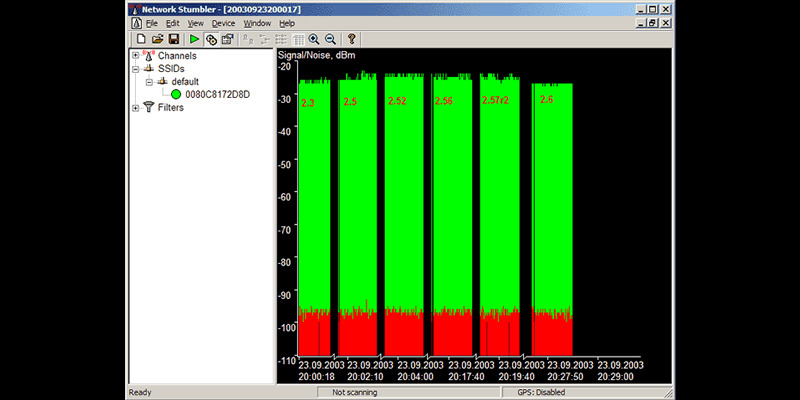Collapse the SSIDs tree node

tap(136, 69)
